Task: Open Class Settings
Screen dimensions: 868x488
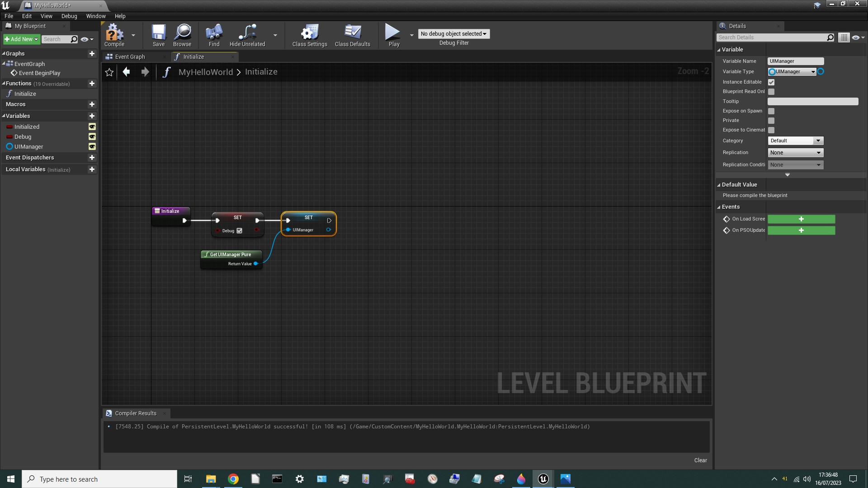Action: (x=310, y=35)
